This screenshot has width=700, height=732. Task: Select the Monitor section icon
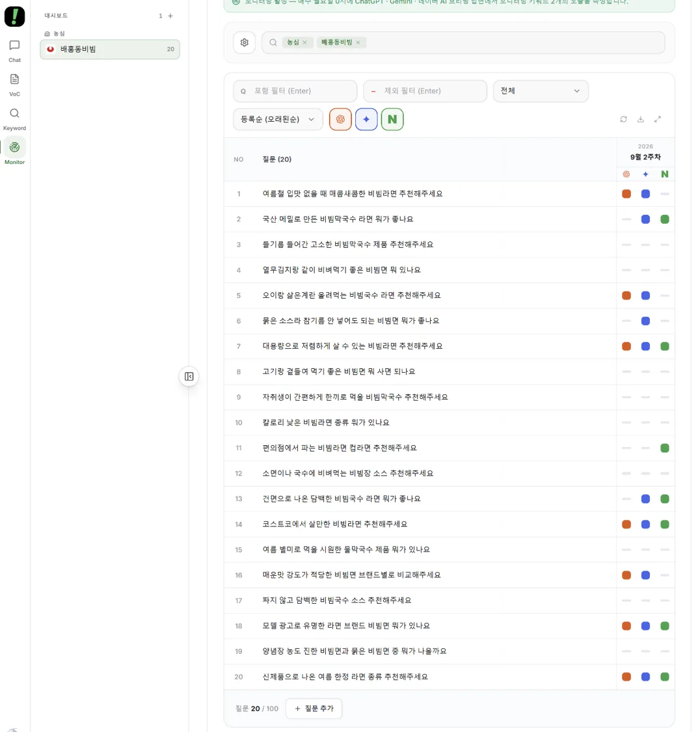click(14, 148)
